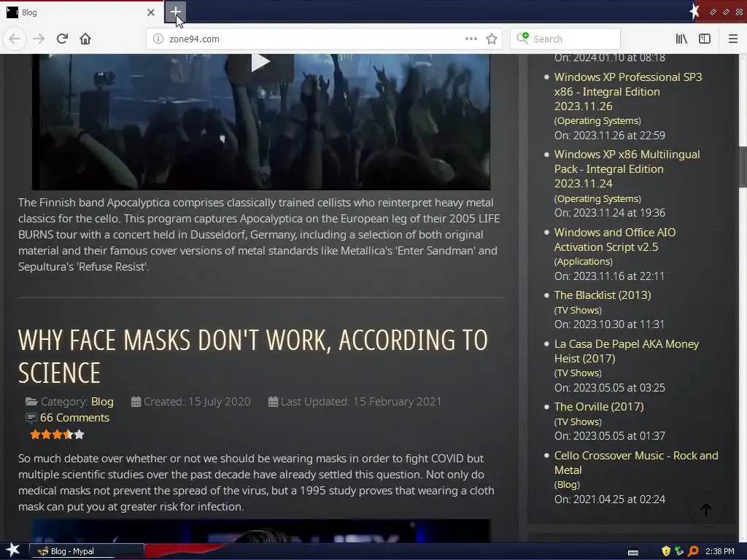747x560 pixels.
Task: Open The Orville (2017) link
Action: pos(599,407)
